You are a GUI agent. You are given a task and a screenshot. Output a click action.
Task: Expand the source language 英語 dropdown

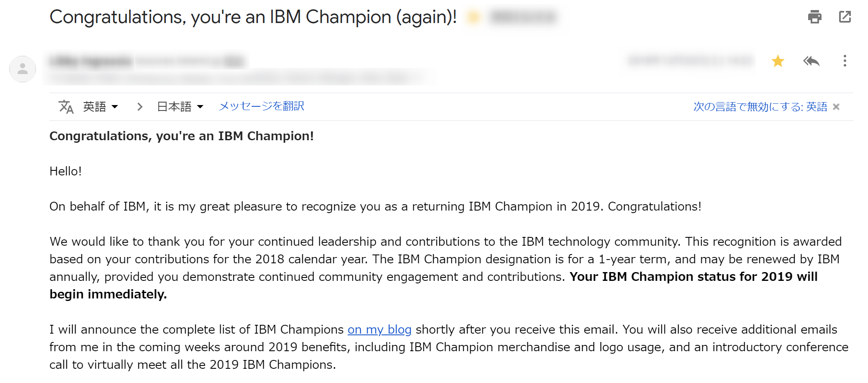[x=100, y=107]
